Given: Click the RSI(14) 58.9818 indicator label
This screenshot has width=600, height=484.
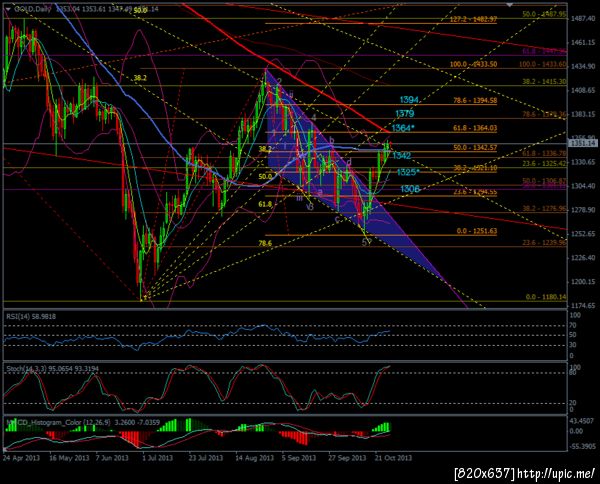Looking at the screenshot, I should (x=30, y=316).
